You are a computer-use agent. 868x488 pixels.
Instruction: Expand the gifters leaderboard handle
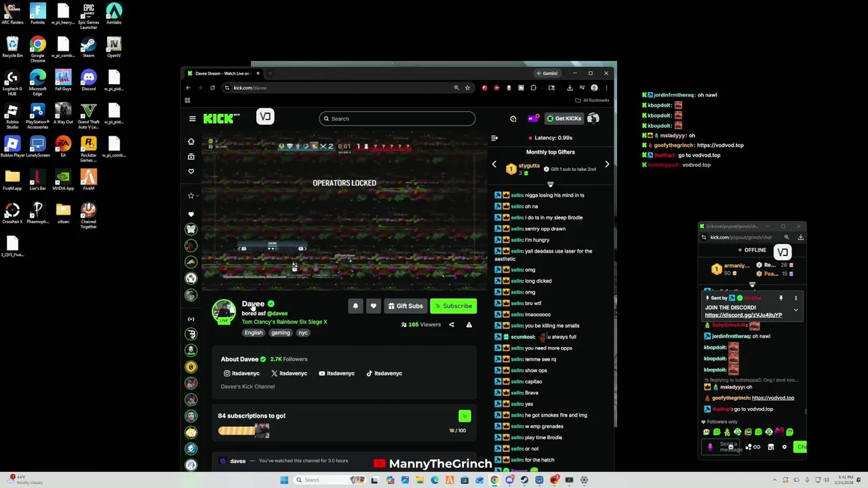550,184
